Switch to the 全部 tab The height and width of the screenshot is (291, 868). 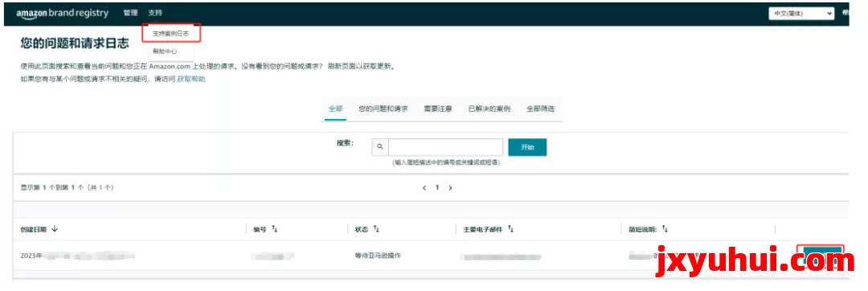(x=335, y=109)
